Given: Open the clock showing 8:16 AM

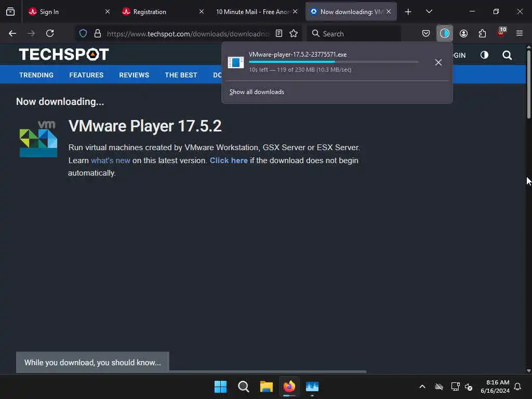Looking at the screenshot, I should point(495,387).
